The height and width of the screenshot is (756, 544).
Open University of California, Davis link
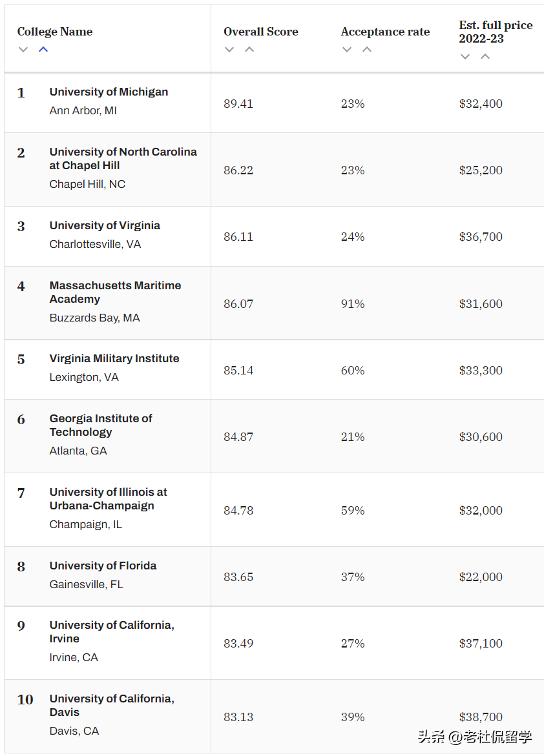tap(112, 705)
